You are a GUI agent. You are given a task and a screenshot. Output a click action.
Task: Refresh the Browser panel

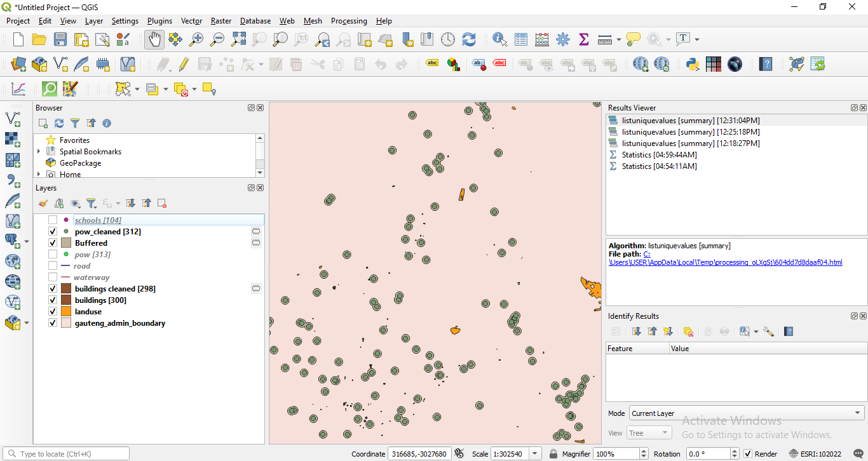pyautogui.click(x=59, y=123)
